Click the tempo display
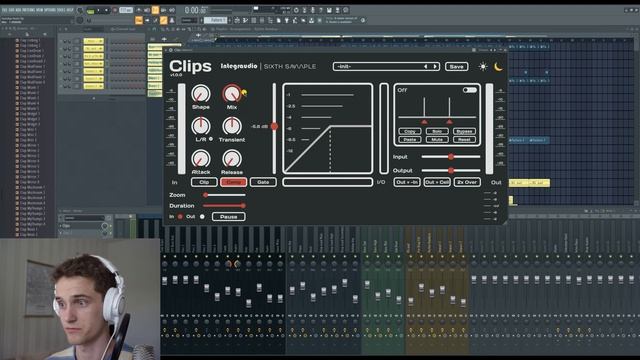This screenshot has width=640, height=360. coord(126,10)
